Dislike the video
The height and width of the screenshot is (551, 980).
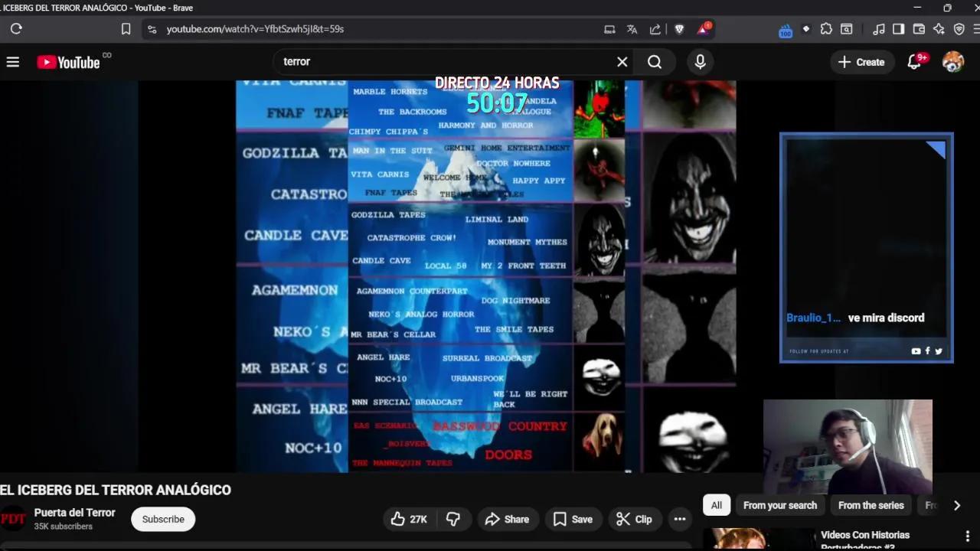(x=454, y=519)
